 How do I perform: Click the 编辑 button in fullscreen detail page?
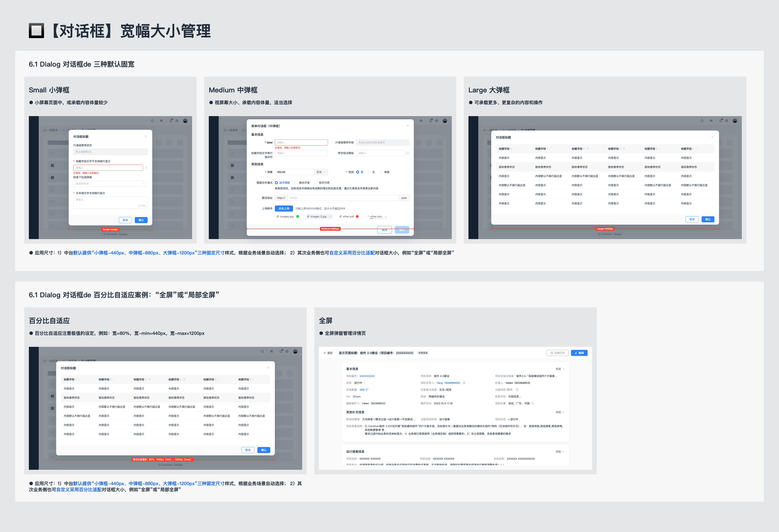[x=579, y=353]
